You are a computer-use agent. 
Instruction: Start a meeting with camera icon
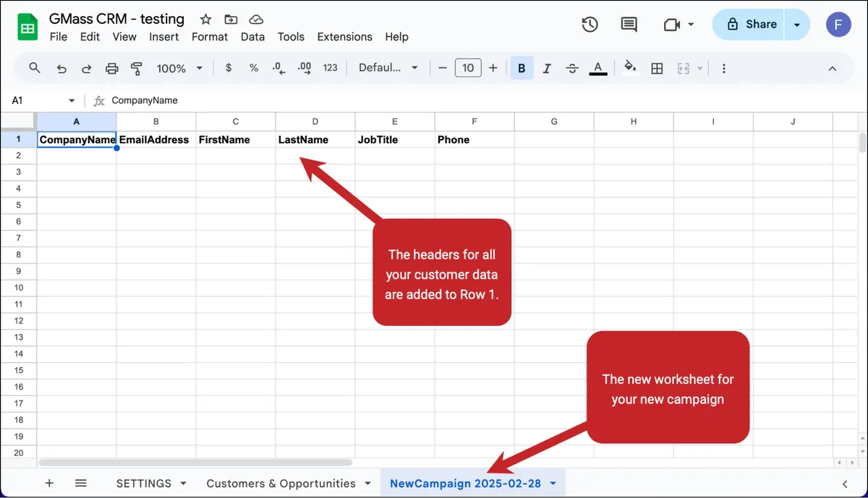pyautogui.click(x=672, y=25)
